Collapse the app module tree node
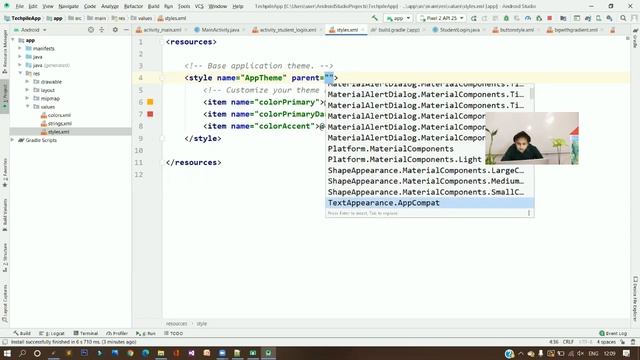 click(x=13, y=40)
